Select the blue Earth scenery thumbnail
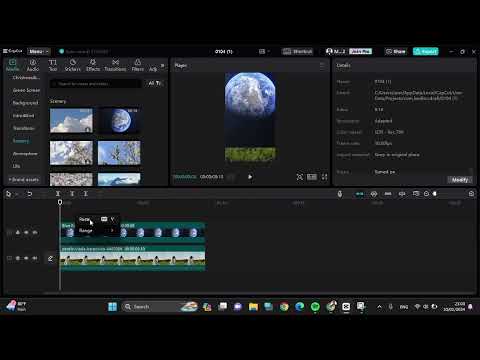Image resolution: width=480 pixels, height=360 pixels. 119,120
